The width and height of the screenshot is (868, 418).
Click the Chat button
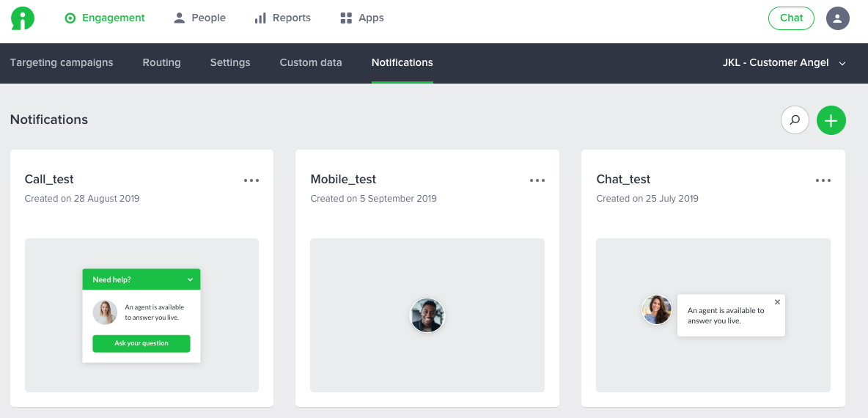coord(791,18)
